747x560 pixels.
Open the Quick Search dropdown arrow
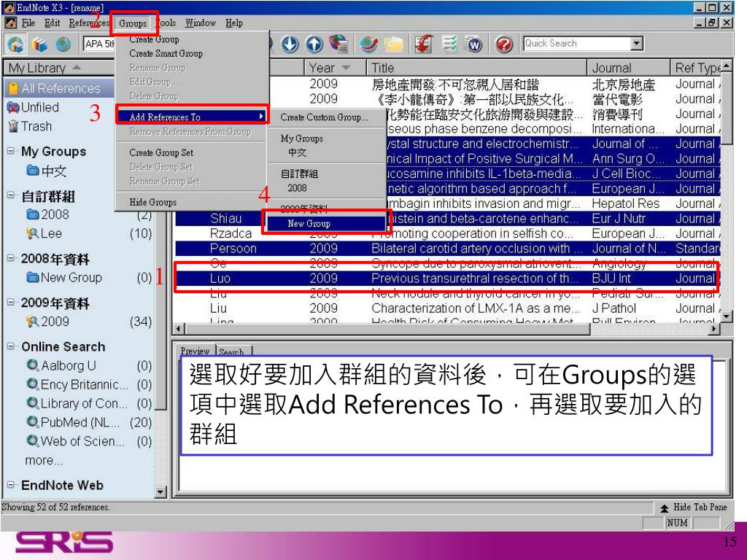pyautogui.click(x=636, y=44)
